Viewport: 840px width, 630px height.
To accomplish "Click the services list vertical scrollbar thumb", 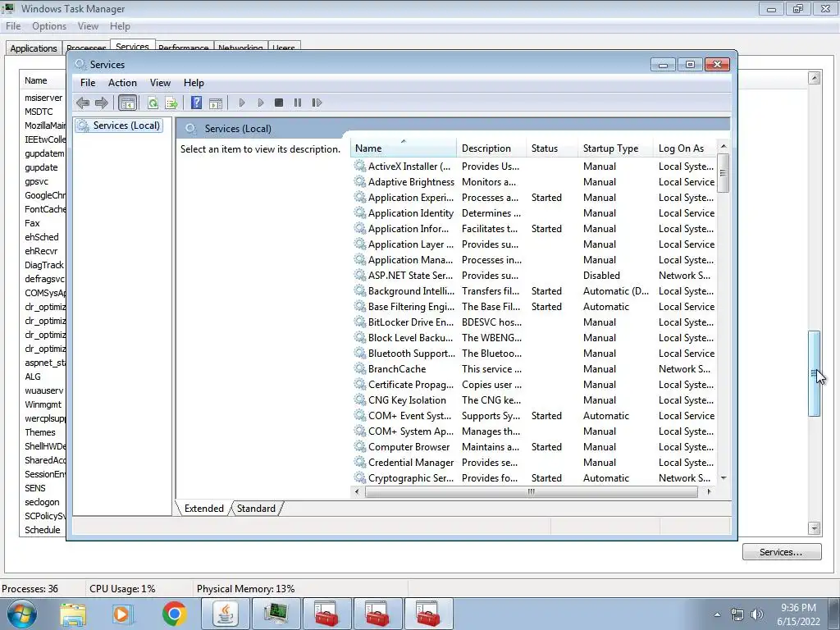I will point(724,172).
